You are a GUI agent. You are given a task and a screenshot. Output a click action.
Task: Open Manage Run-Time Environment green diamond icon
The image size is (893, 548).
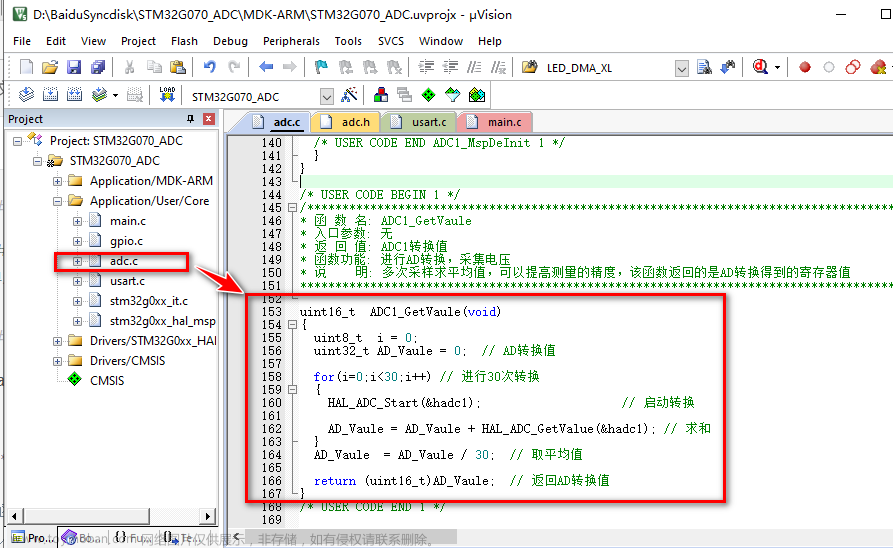[428, 95]
